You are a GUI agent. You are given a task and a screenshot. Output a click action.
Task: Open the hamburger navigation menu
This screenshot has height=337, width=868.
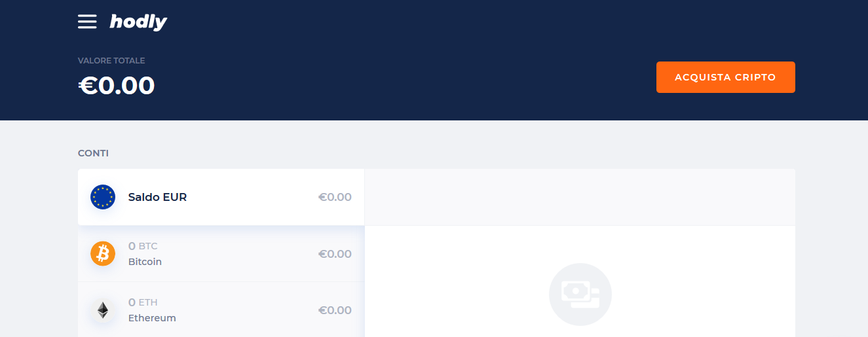tap(87, 22)
